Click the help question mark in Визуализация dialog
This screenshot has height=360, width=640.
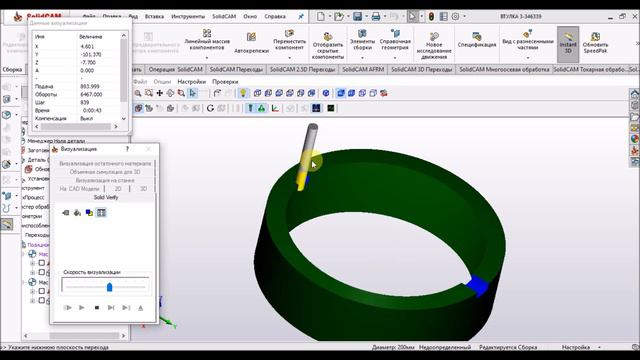(x=127, y=149)
